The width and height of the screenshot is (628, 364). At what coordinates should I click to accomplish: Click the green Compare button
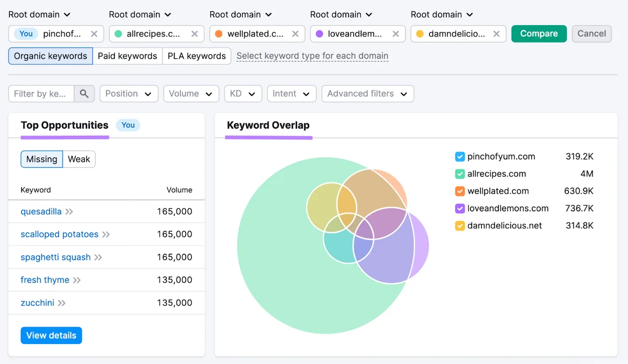pyautogui.click(x=539, y=33)
